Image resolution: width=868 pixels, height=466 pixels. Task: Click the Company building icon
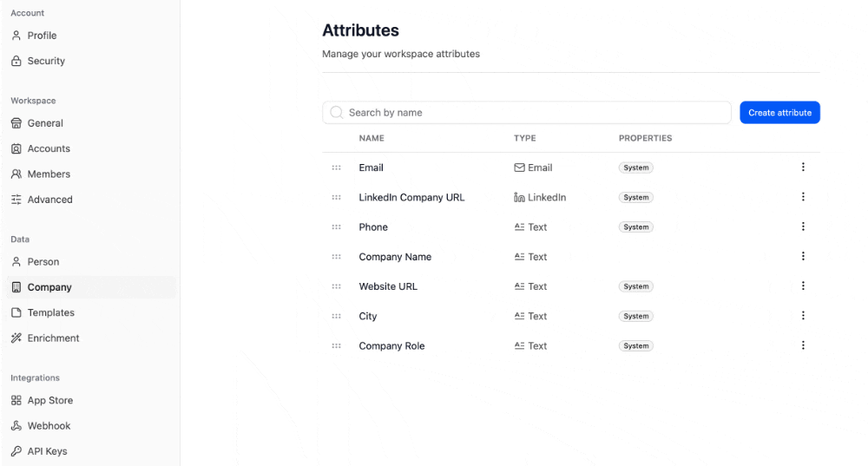click(x=16, y=287)
